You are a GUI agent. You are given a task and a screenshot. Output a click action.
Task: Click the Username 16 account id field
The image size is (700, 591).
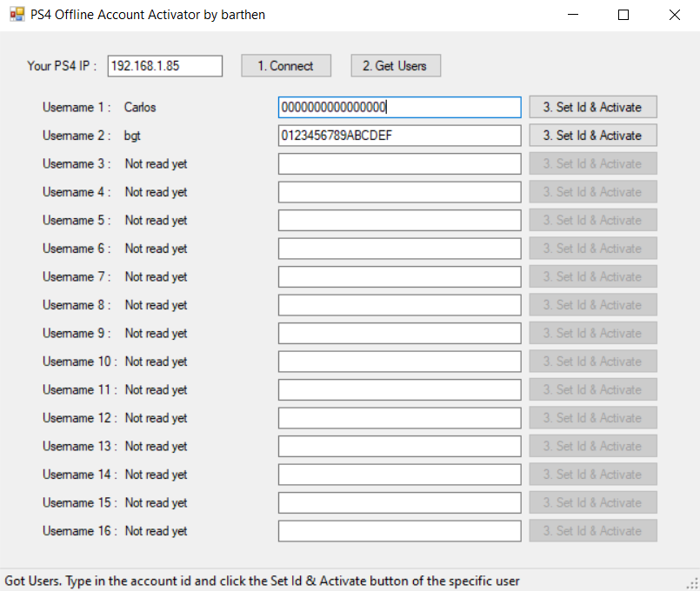coord(399,531)
